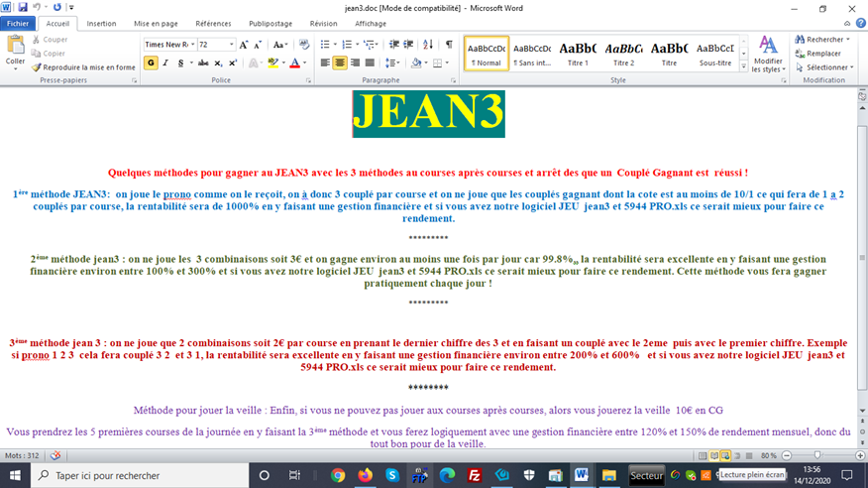868x488 pixels.
Task: Switch to the Révision tab
Action: click(323, 23)
